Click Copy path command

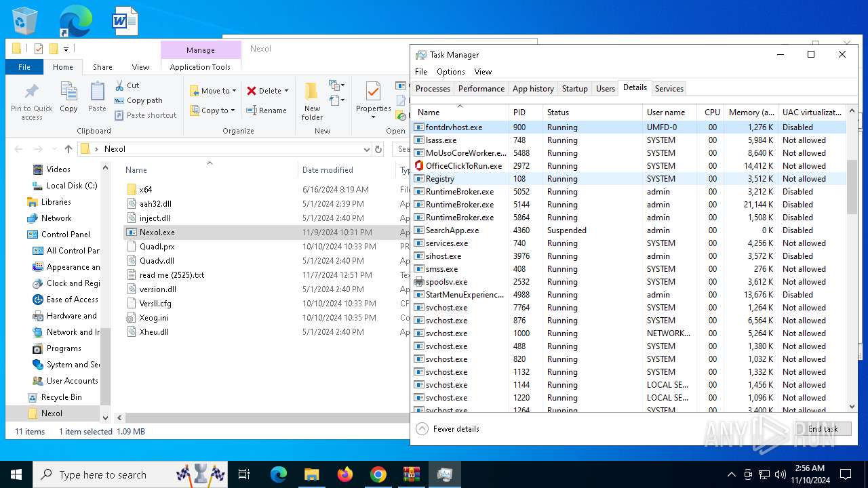pos(138,100)
